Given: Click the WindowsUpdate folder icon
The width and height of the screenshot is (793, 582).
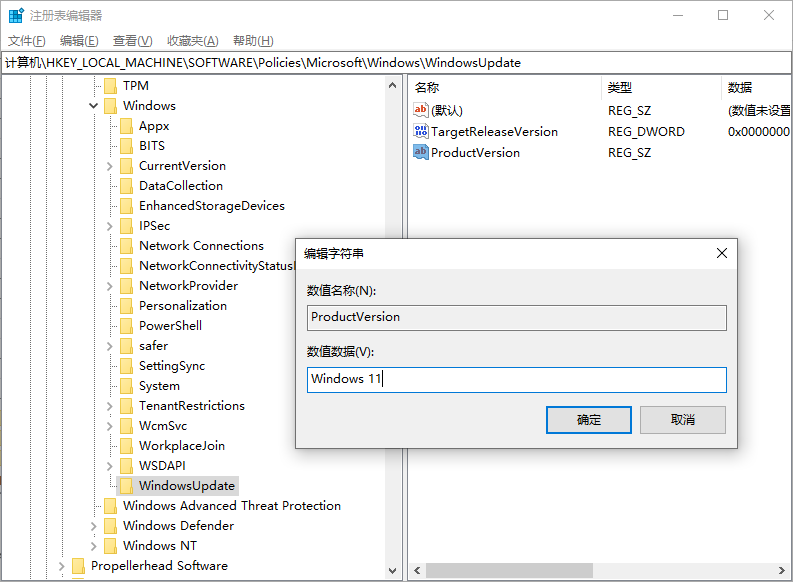Looking at the screenshot, I should click(x=126, y=485).
